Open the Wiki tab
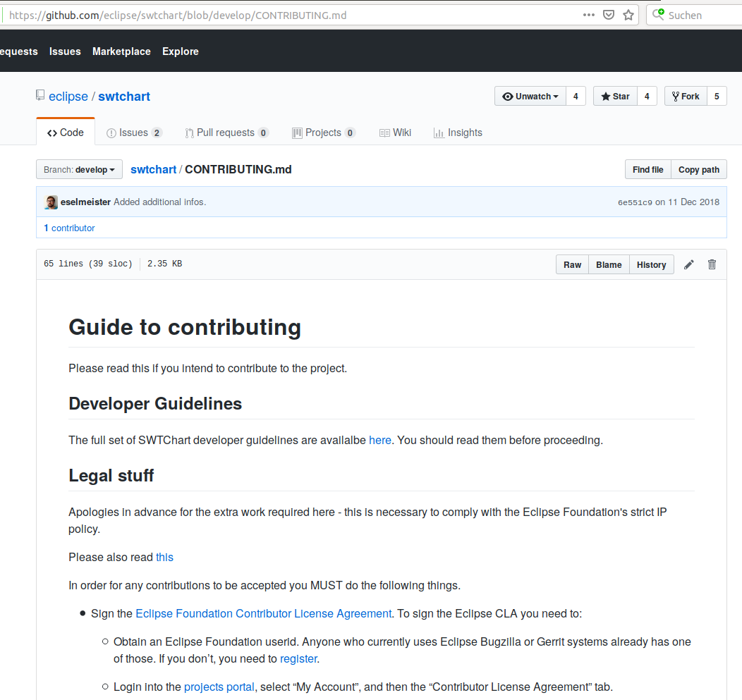This screenshot has width=742, height=700. click(x=395, y=133)
